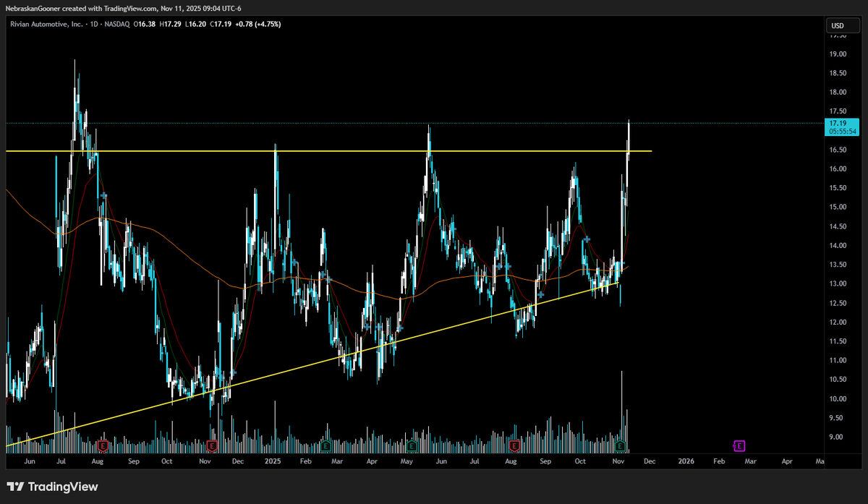Click the red earnings E marker for Nov 2024

212,445
